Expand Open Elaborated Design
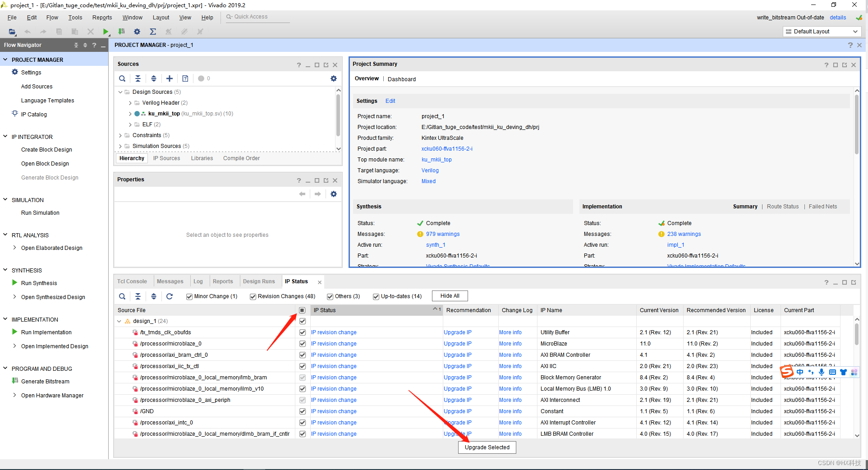Viewport: 868px width, 470px height. coord(15,248)
